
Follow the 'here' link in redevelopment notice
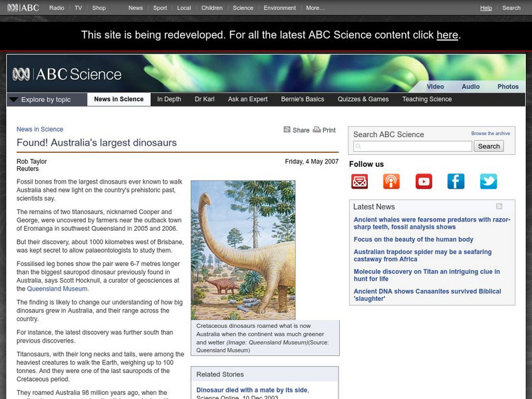tap(447, 35)
